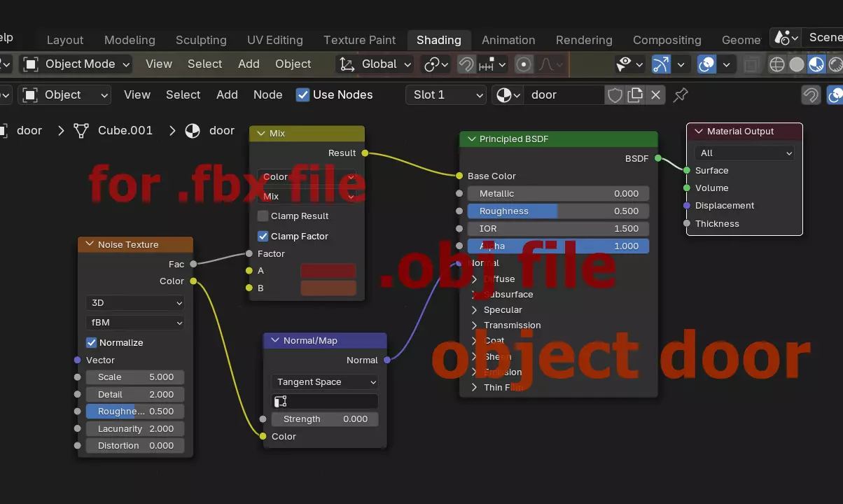This screenshot has width=843, height=504.
Task: Switch to the Texture Paint workspace tab
Action: 360,40
